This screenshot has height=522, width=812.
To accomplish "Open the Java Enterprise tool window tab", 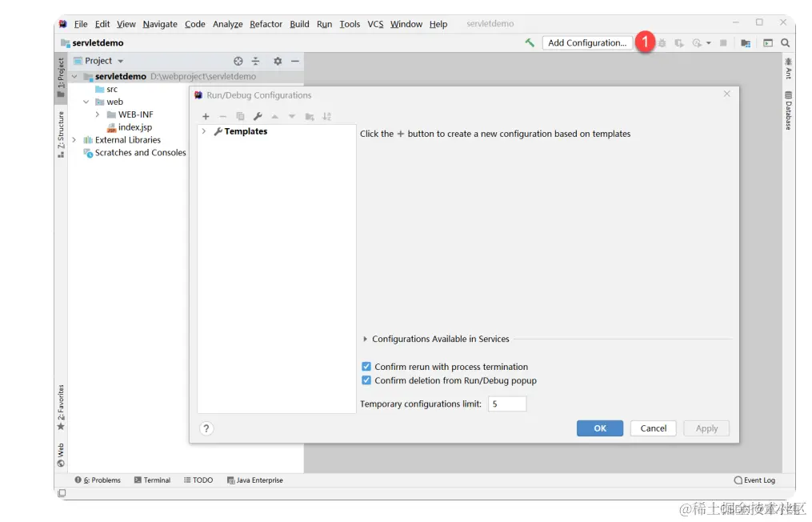I will click(254, 480).
